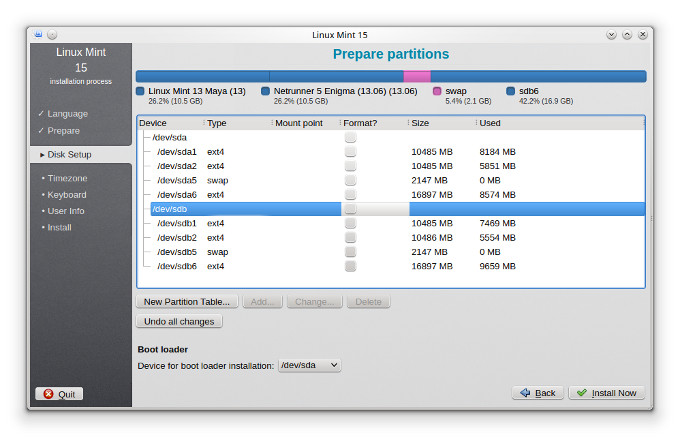Click pink swap segment in partition bar
This screenshot has width=680, height=437.
click(x=417, y=76)
